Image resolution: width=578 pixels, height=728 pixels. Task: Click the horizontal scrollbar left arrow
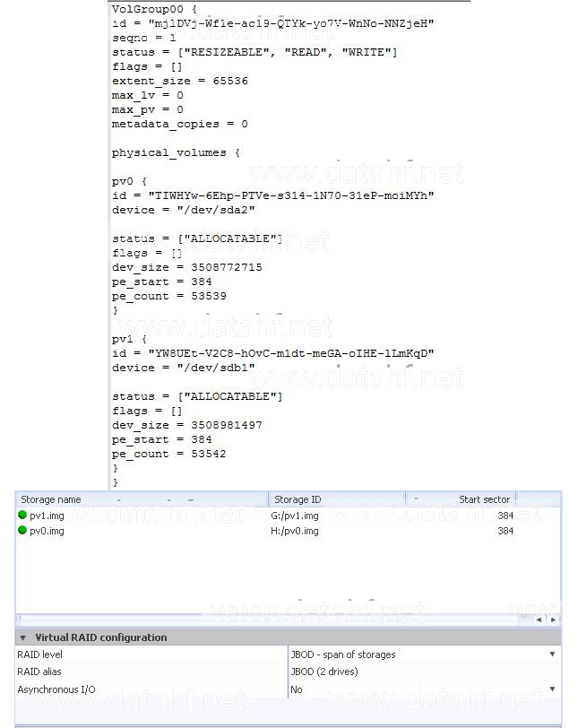(x=539, y=620)
